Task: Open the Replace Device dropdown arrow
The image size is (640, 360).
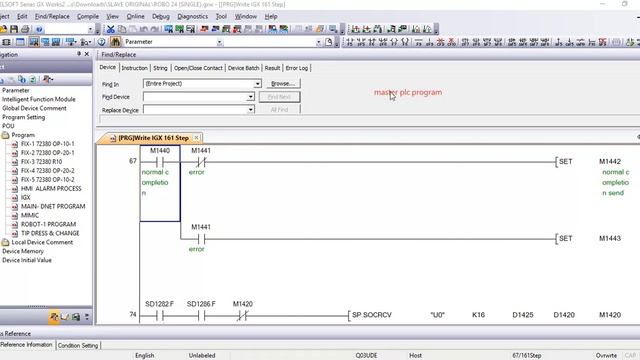Action: pos(250,110)
